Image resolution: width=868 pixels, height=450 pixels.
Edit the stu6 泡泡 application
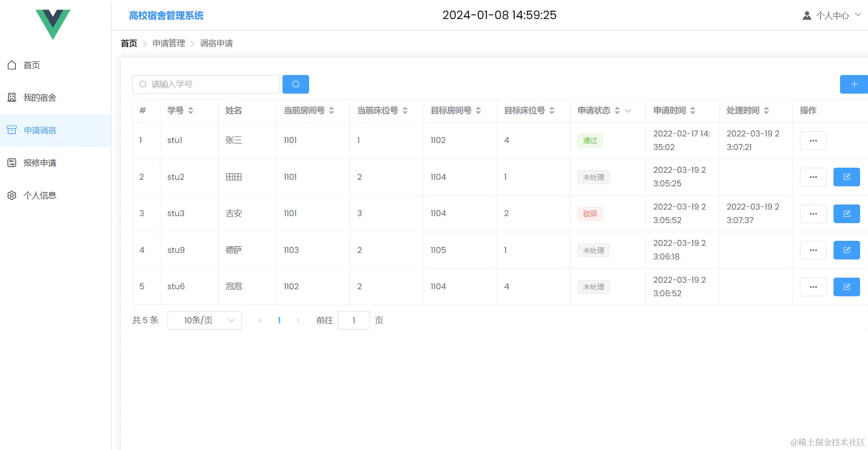click(847, 287)
